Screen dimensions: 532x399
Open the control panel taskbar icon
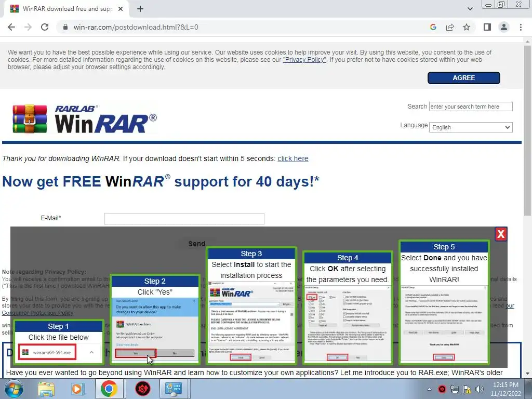(174, 389)
